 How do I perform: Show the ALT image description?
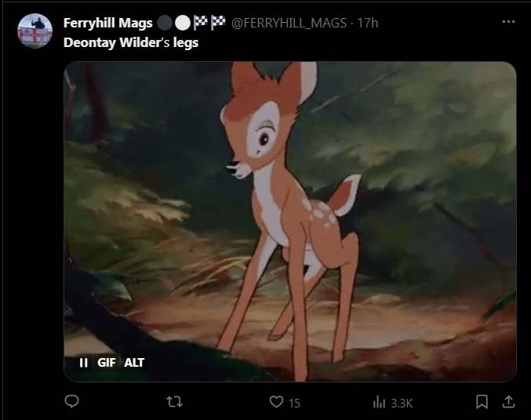click(x=134, y=362)
